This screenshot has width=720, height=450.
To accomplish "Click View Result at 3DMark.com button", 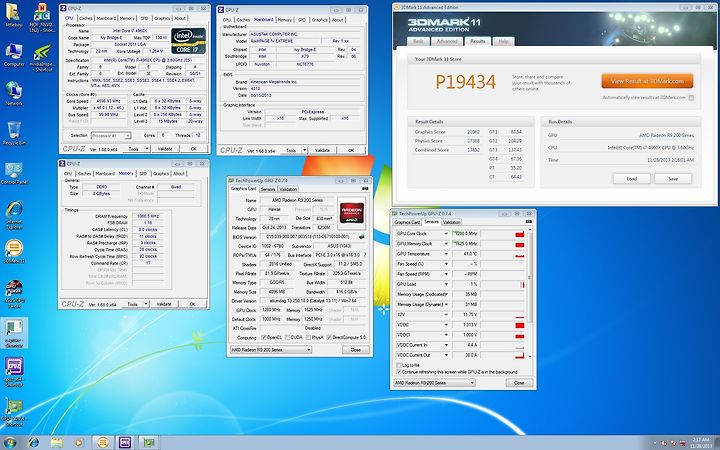I will (x=647, y=81).
